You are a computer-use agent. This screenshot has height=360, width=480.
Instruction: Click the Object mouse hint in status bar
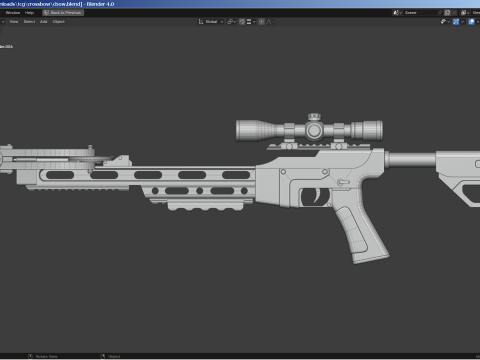[x=110, y=357]
